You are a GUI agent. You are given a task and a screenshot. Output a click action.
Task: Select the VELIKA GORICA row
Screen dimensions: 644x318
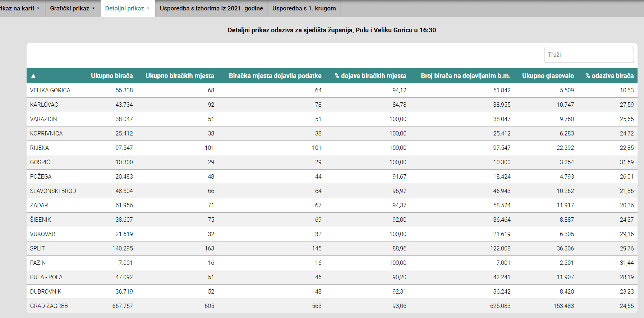[50, 90]
